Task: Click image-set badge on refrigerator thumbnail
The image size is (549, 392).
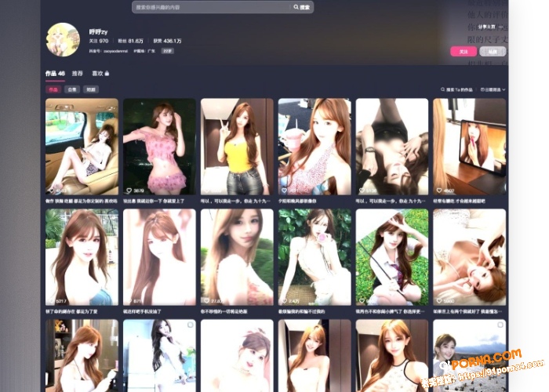Action: tap(190, 325)
